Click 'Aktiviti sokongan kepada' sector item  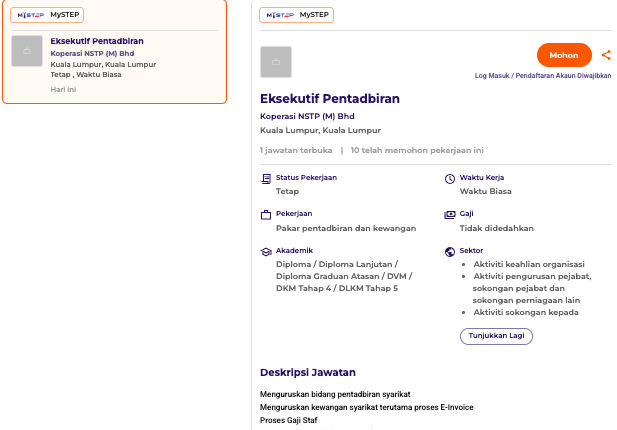coord(526,312)
